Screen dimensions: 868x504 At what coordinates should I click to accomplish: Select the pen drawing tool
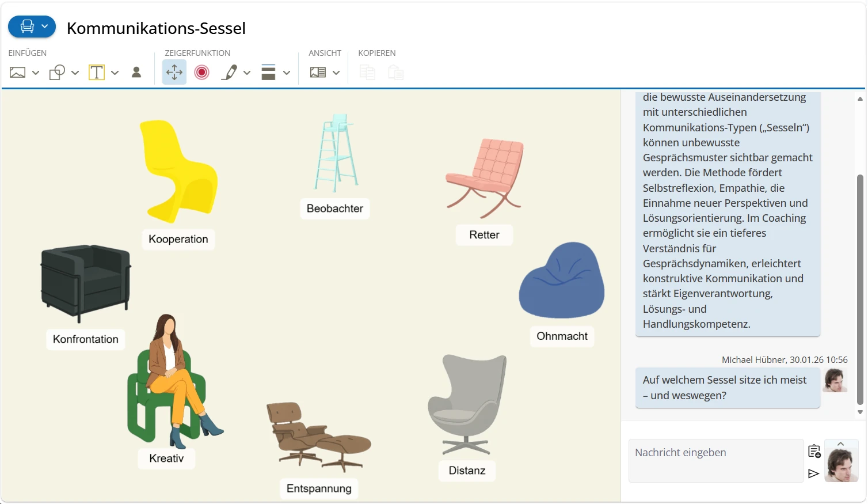coord(229,73)
